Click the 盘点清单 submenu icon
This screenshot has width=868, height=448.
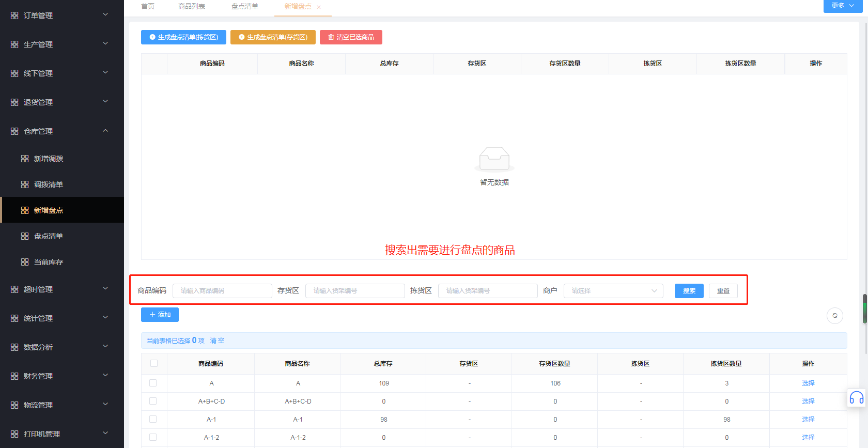pos(25,236)
